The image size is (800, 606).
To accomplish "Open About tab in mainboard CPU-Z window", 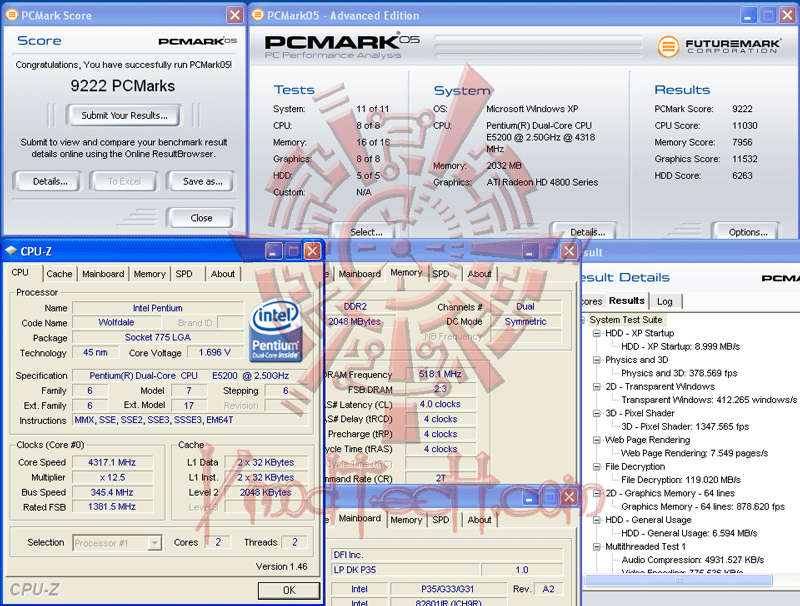I will (x=480, y=520).
